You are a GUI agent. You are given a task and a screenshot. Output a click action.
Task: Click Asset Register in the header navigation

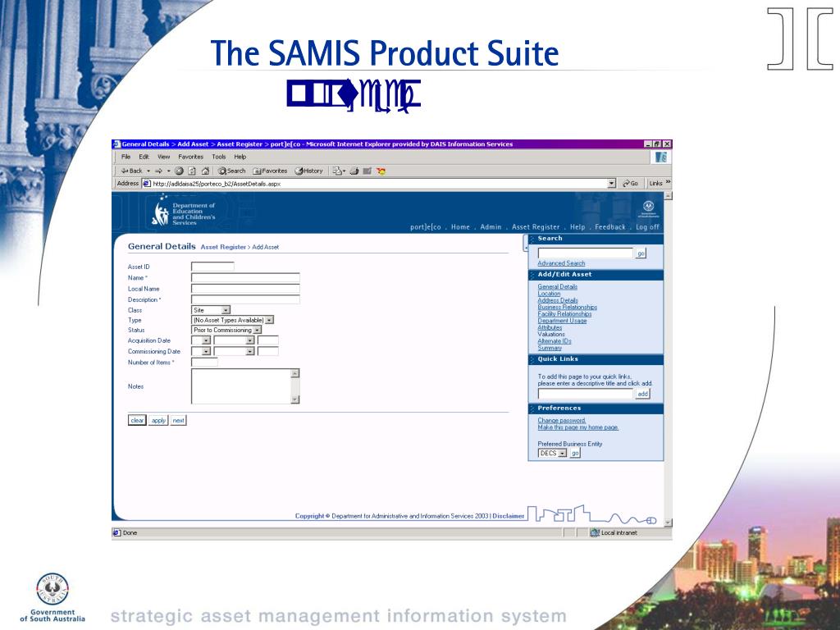[x=536, y=227]
